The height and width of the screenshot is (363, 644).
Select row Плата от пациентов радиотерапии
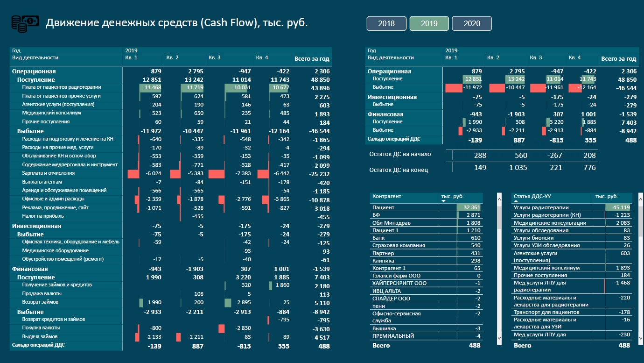170,87
